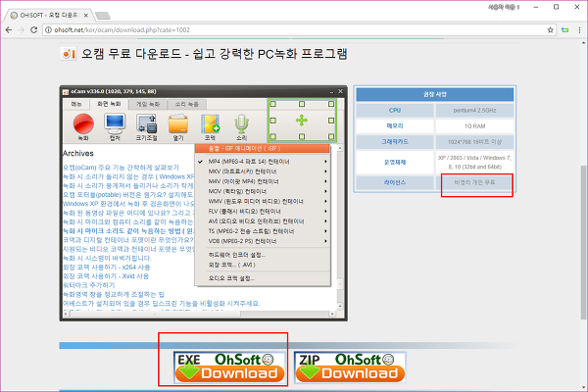Click the Chrome user profile button
The image size is (588, 392).
point(504,7)
